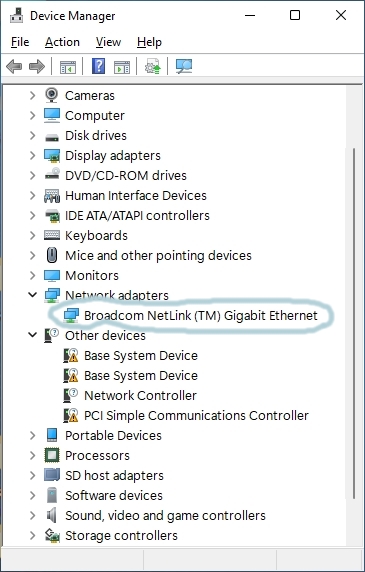365x572 pixels.
Task: Open the View menu
Action: tap(108, 42)
